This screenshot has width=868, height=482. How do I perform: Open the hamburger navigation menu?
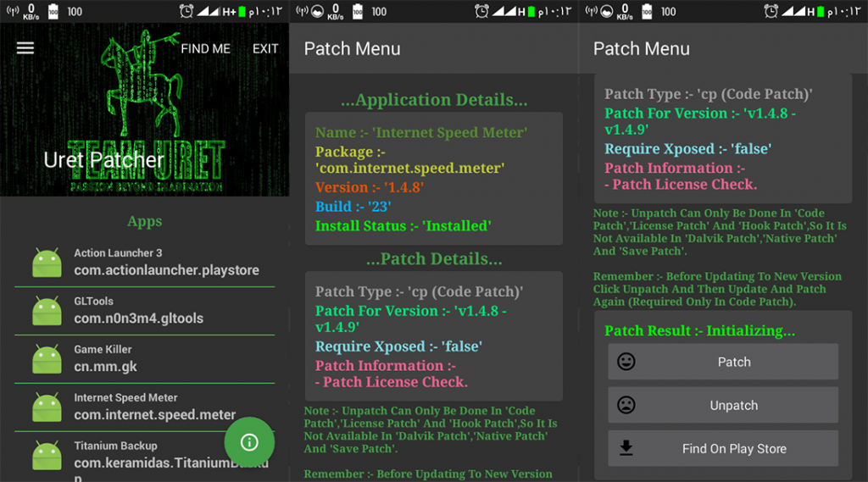click(25, 48)
